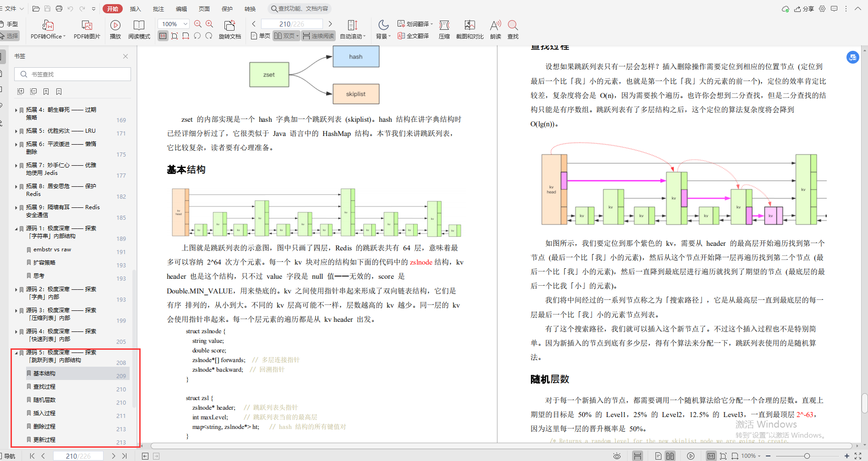Click fullscreen icon in status bar
868x461 pixels.
coord(858,456)
